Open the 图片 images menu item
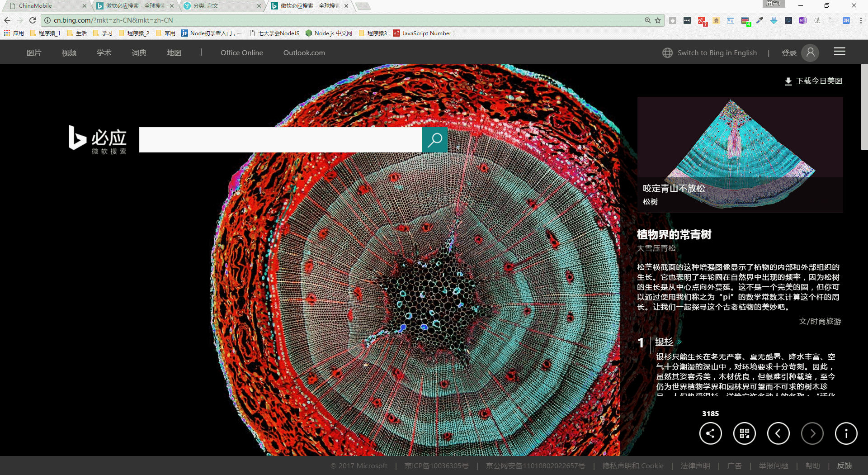This screenshot has width=868, height=475. (x=34, y=53)
